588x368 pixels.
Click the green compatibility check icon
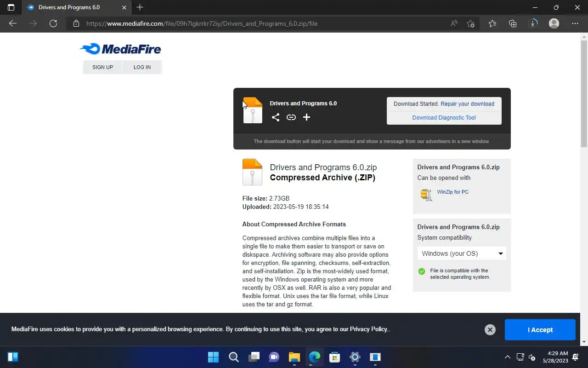[422, 271]
